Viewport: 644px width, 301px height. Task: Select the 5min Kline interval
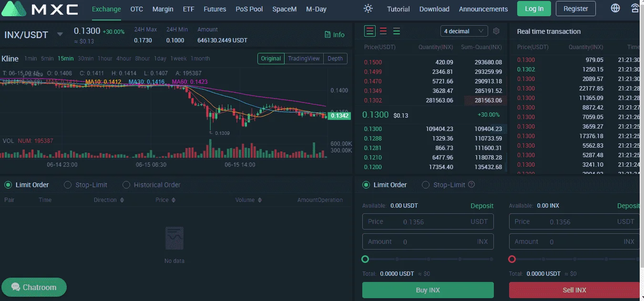pos(47,59)
